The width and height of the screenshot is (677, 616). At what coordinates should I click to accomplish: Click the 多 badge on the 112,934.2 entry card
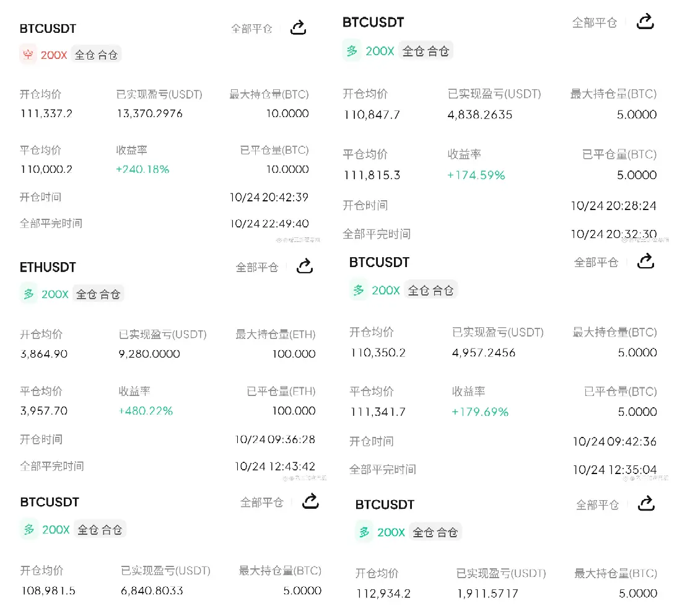[x=364, y=532]
